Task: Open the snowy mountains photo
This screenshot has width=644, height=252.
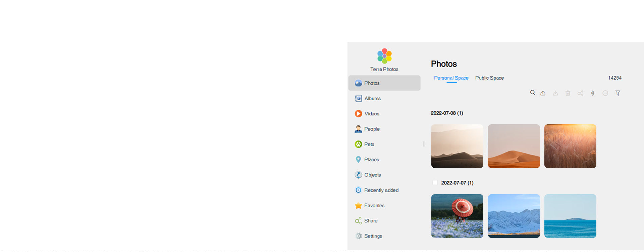Action: tap(514, 216)
